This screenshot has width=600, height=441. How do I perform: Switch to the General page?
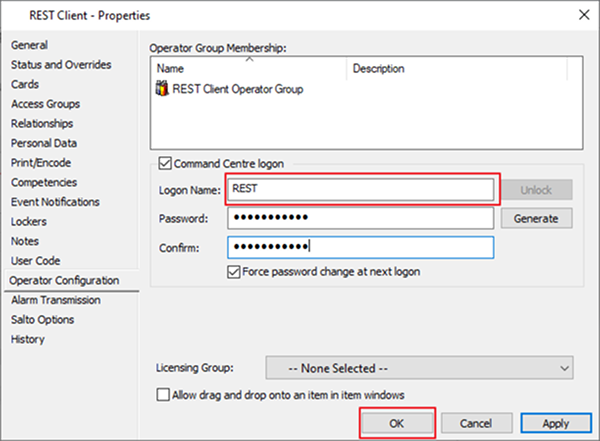29,45
